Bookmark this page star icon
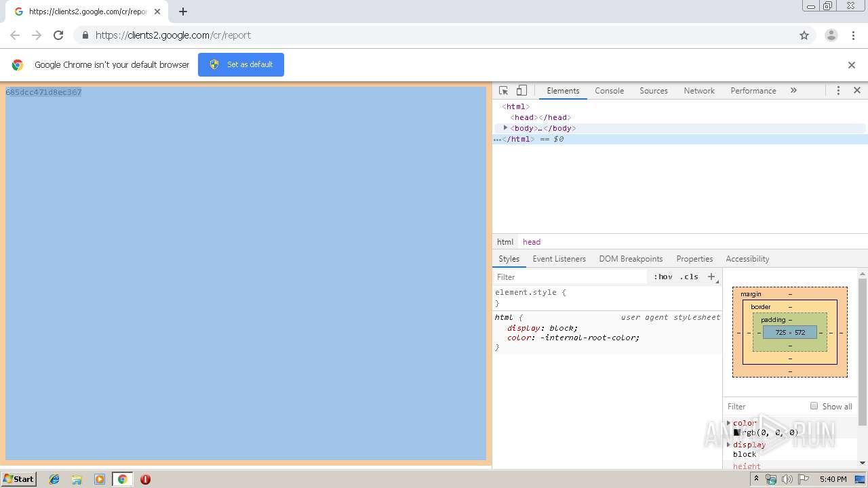This screenshot has height=488, width=868. 804,35
